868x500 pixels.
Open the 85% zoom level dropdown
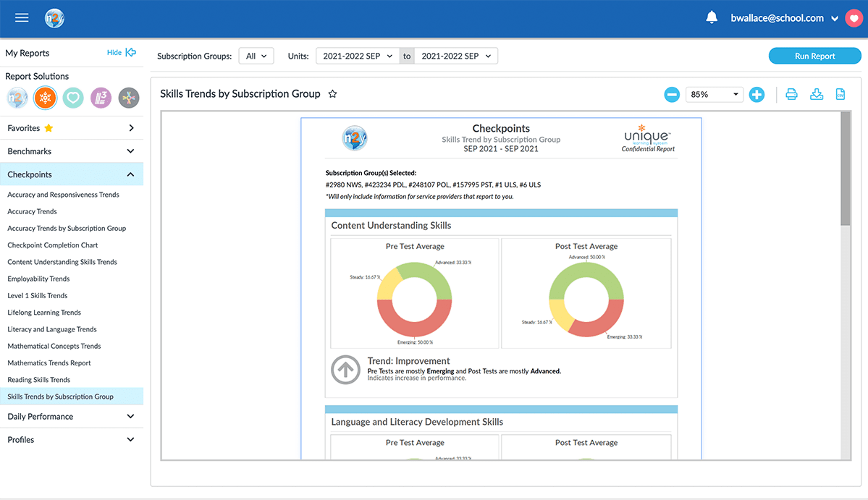[x=714, y=95]
